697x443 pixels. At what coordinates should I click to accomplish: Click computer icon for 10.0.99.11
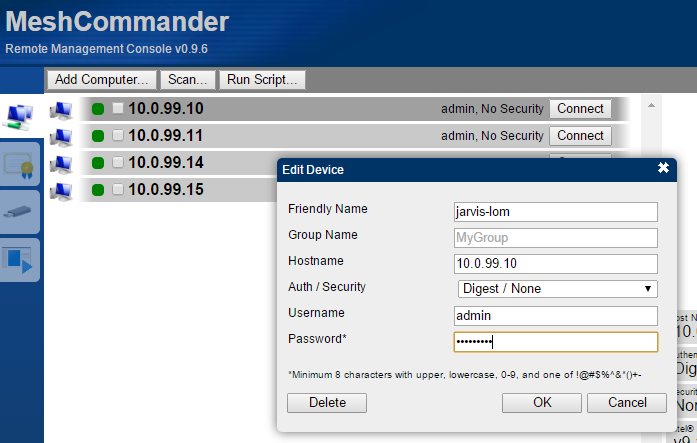pyautogui.click(x=61, y=137)
